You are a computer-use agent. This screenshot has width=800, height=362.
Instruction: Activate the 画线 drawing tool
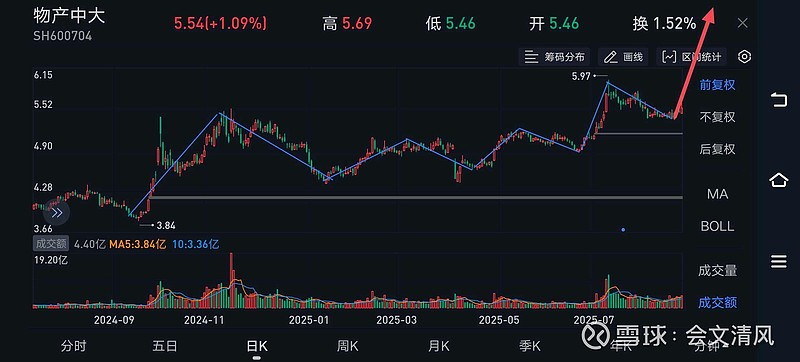click(x=623, y=57)
